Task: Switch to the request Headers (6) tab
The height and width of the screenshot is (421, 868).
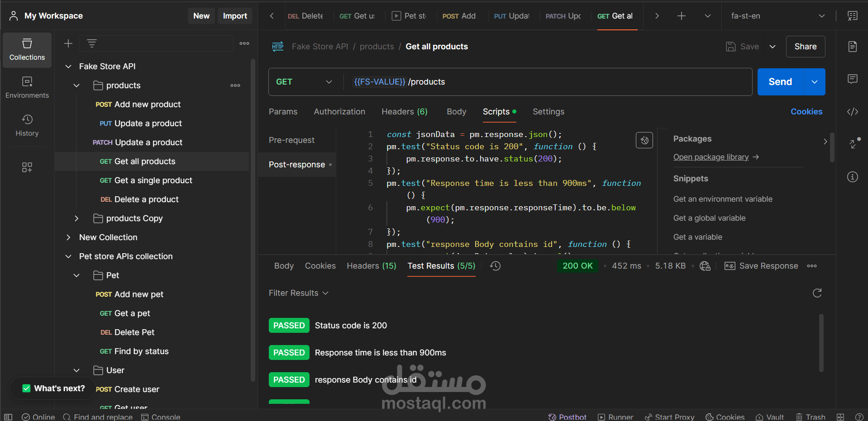Action: (405, 112)
